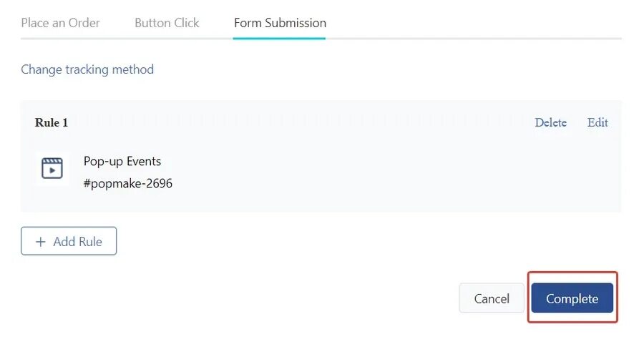Image resolution: width=644 pixels, height=342 pixels.
Task: Click the teal underline below Form Submission
Action: coord(279,39)
